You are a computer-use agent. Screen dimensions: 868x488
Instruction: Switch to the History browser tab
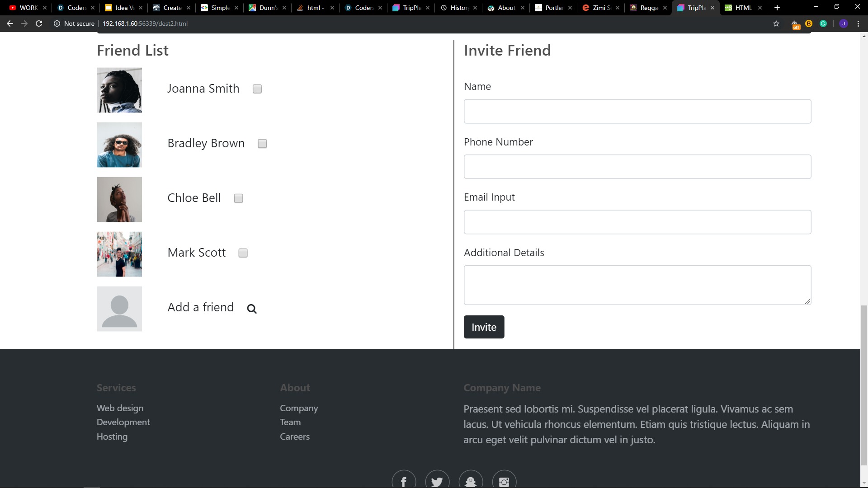(x=458, y=8)
